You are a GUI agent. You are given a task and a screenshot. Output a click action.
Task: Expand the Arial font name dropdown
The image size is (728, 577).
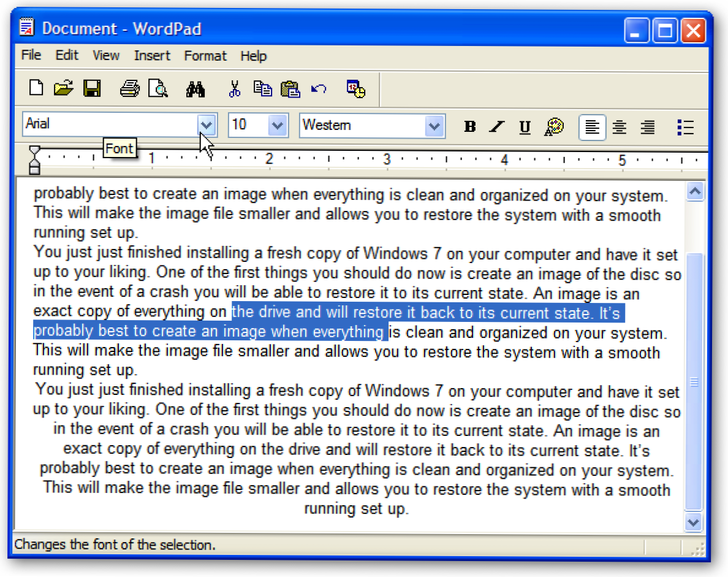click(207, 126)
